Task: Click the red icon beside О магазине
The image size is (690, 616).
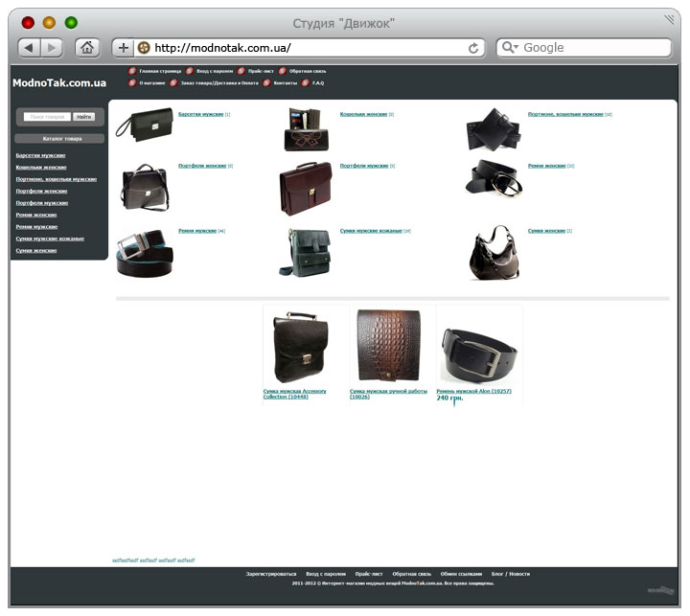Action: pos(132,82)
